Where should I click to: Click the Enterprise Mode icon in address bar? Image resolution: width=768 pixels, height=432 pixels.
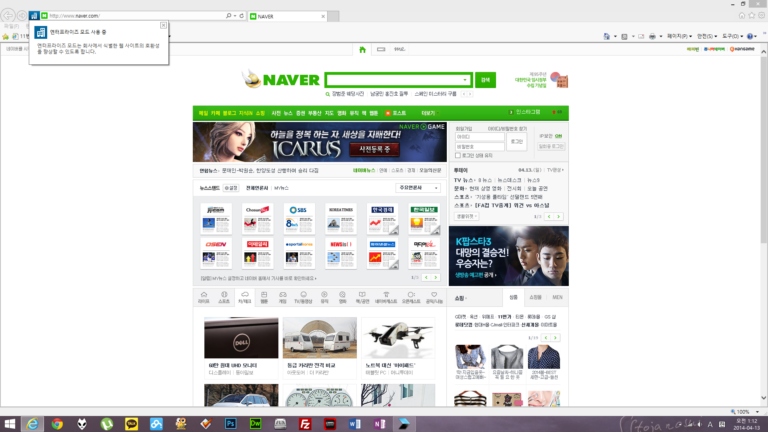click(x=34, y=16)
